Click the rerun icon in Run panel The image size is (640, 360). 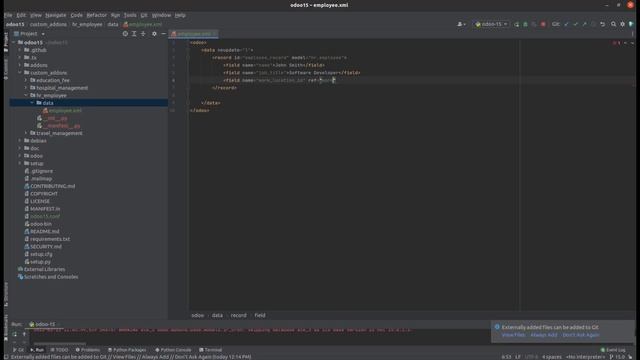coord(15,334)
